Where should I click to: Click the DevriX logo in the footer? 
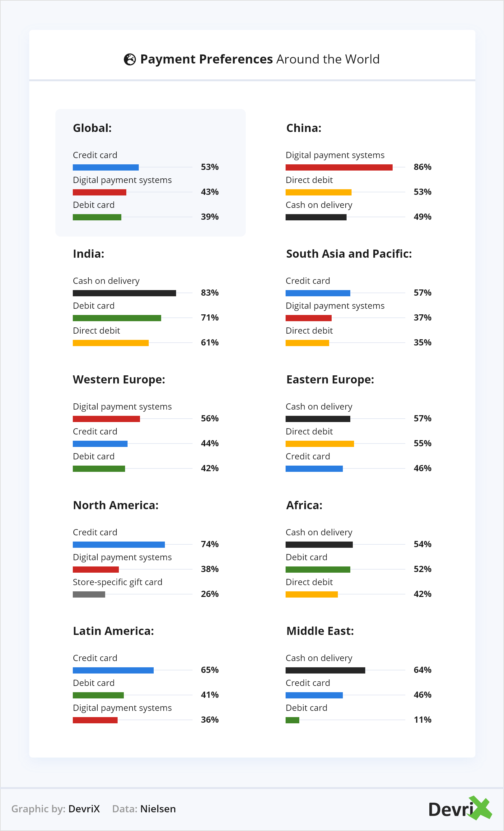(460, 808)
